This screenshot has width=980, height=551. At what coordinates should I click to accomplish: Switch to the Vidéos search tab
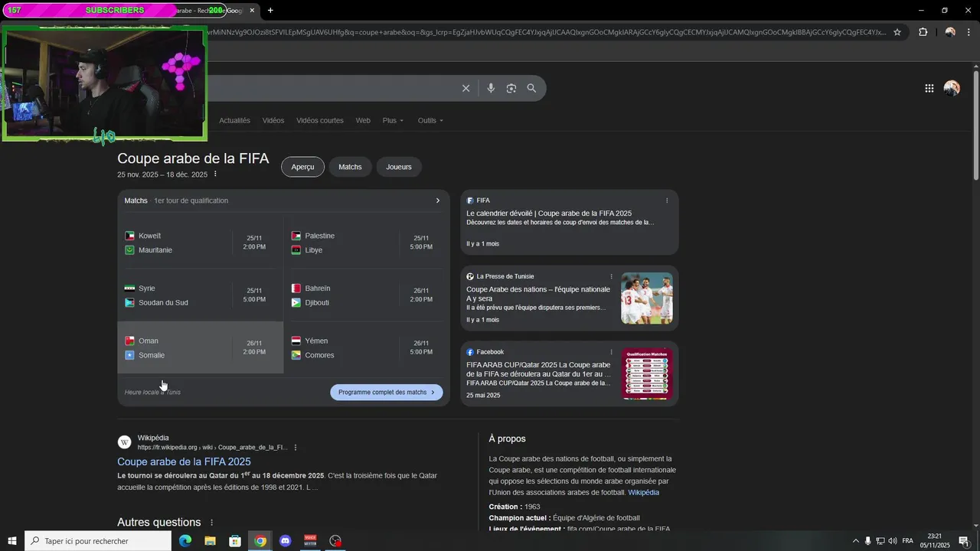(x=273, y=120)
